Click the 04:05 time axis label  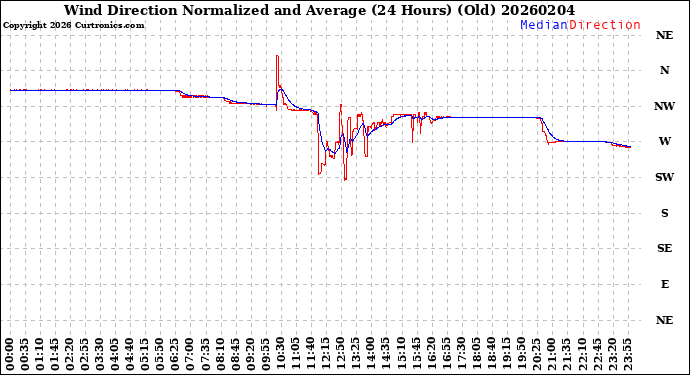pos(115,354)
